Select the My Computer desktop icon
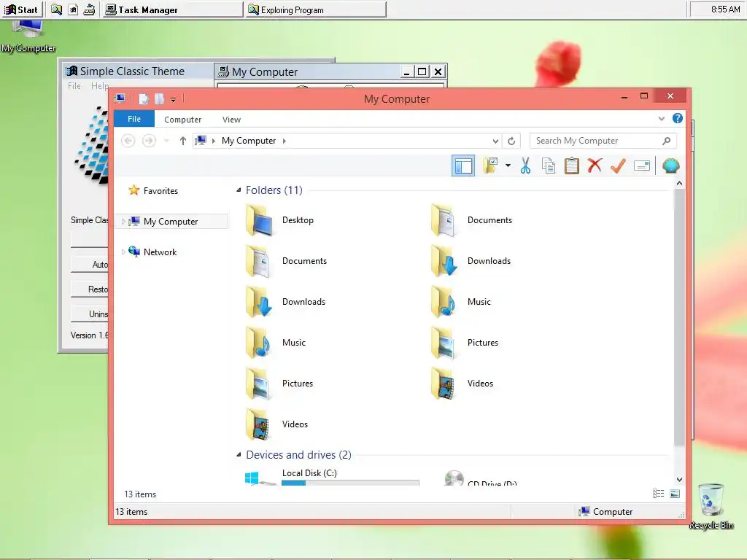 tap(28, 37)
